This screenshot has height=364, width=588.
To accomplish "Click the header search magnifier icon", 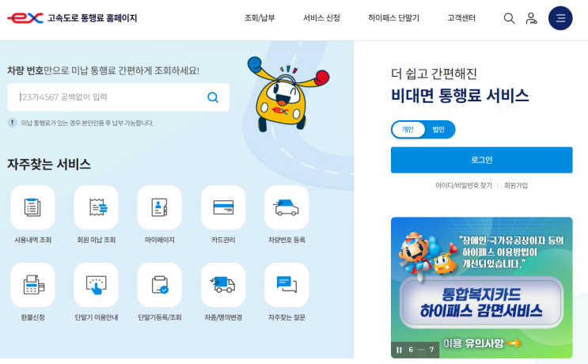I will (x=509, y=18).
